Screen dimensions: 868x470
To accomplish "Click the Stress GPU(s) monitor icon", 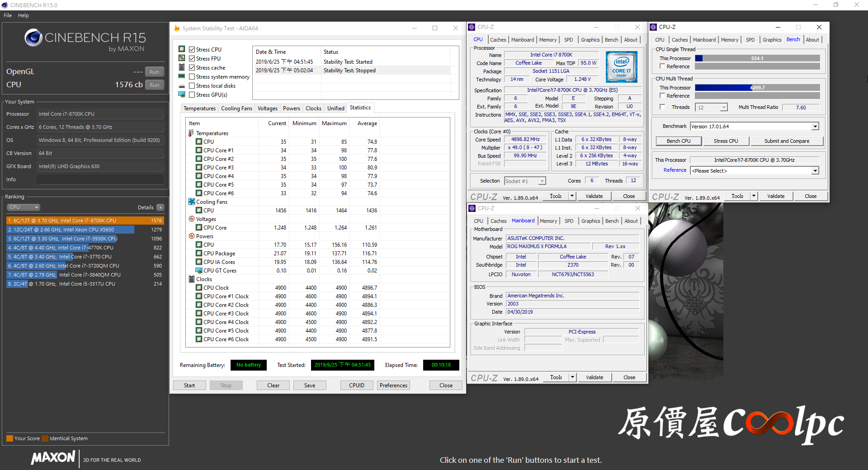I will click(182, 94).
